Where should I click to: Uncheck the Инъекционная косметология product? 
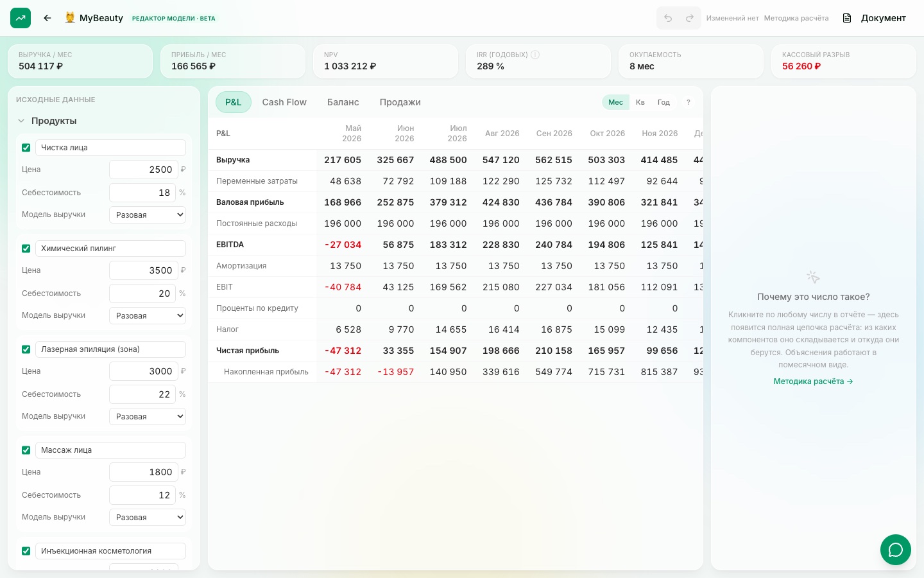click(x=26, y=551)
